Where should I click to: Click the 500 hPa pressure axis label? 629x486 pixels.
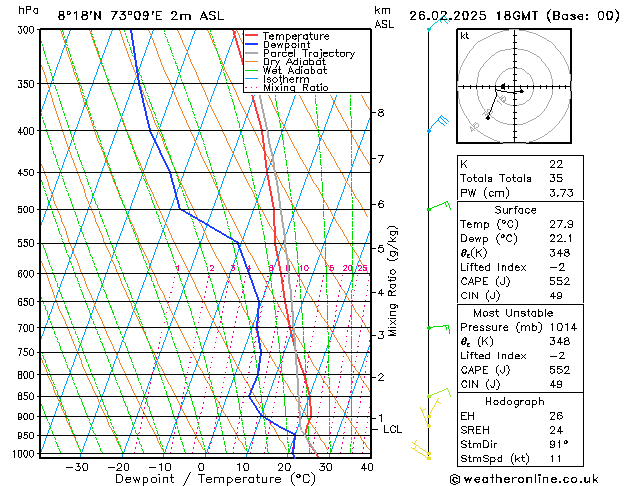[x=26, y=210]
